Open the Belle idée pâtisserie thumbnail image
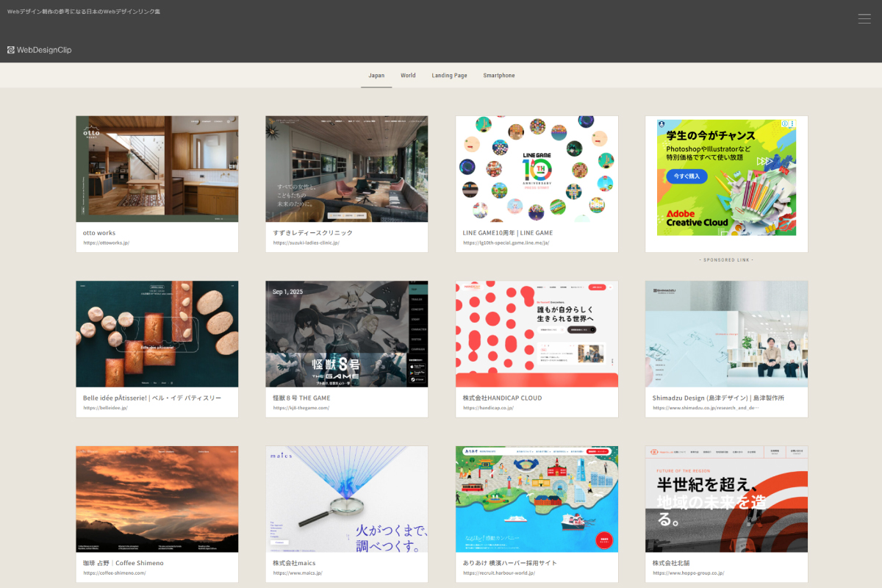 (x=157, y=334)
